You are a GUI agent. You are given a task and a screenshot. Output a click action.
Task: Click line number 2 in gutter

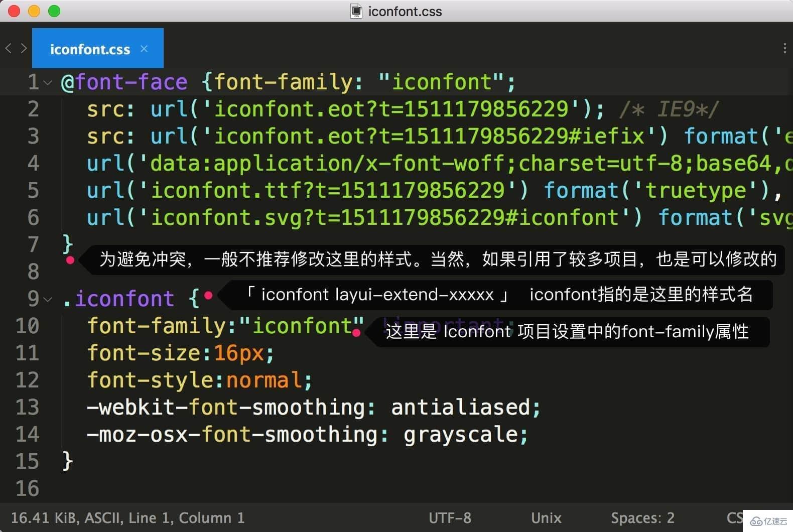tap(33, 109)
